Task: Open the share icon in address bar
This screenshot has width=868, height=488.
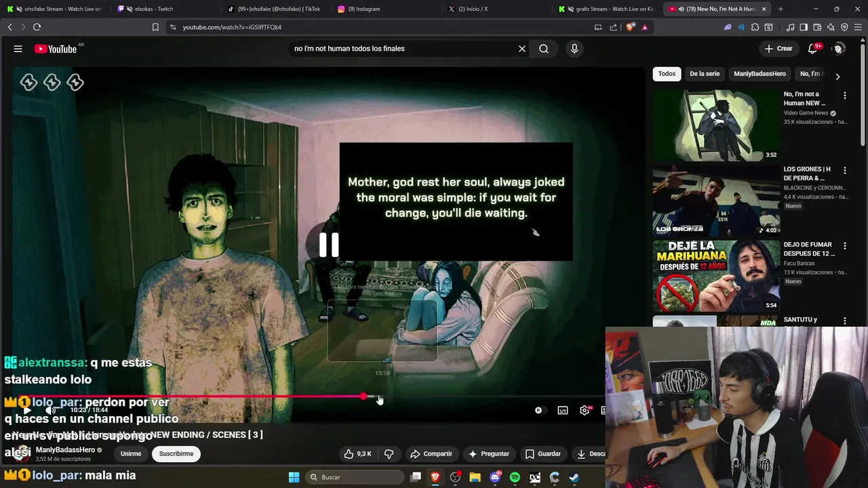Action: pyautogui.click(x=613, y=27)
